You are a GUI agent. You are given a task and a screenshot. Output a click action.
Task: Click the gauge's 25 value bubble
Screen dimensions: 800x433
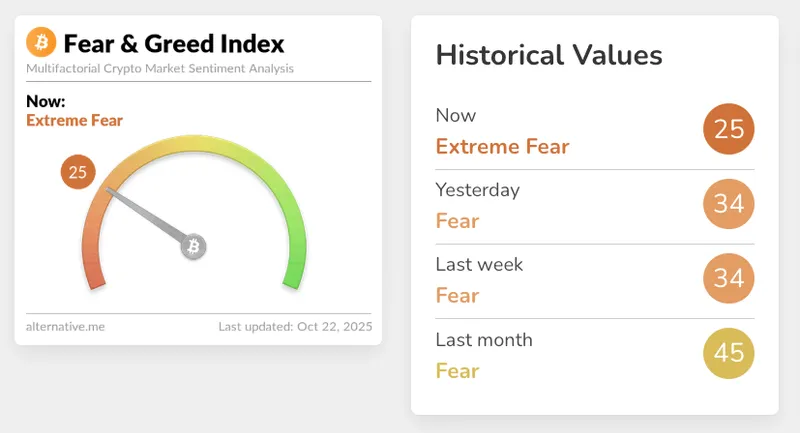tap(77, 172)
